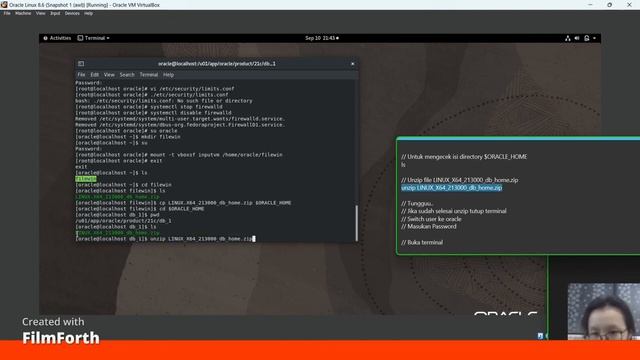Viewport: 640px width, 360px height.
Task: Open the terminal Edit menu
Action: [95, 75]
